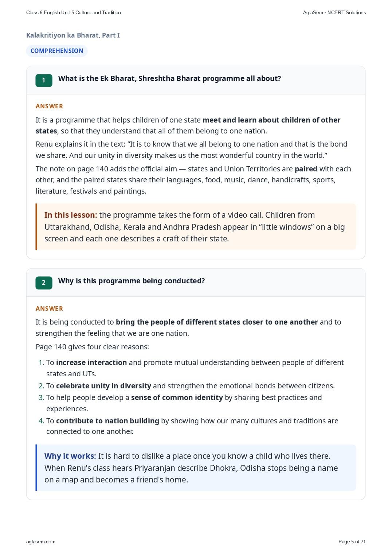Click the AglaSem · NCERT Solutions header text

click(334, 12)
